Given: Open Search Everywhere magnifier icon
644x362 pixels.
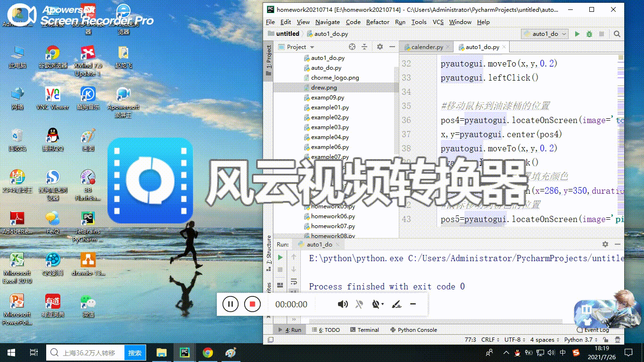Looking at the screenshot, I should coord(617,33).
